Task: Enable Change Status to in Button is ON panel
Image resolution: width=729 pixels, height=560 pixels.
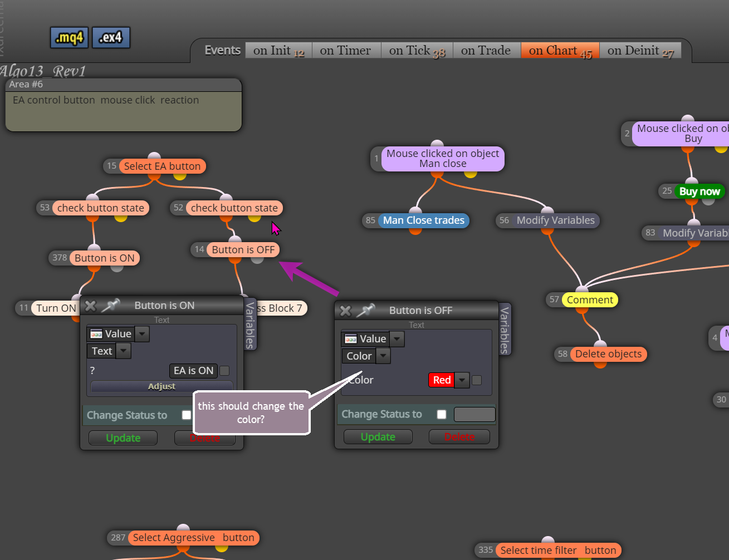Action: tap(187, 415)
